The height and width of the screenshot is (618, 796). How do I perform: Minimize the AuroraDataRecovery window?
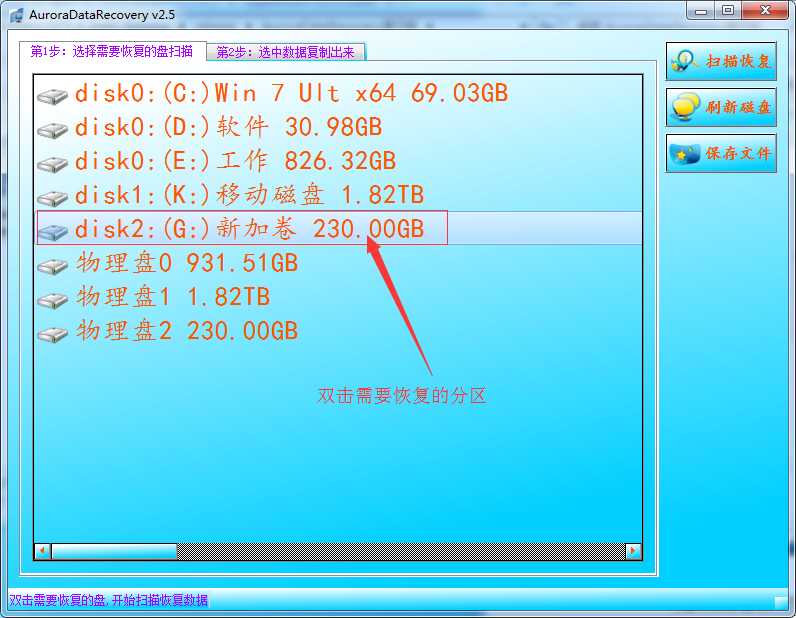point(701,11)
